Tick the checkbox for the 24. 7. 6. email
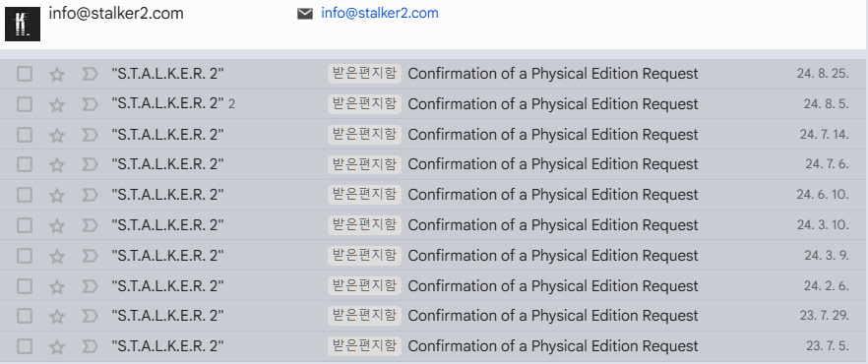 tap(25, 164)
